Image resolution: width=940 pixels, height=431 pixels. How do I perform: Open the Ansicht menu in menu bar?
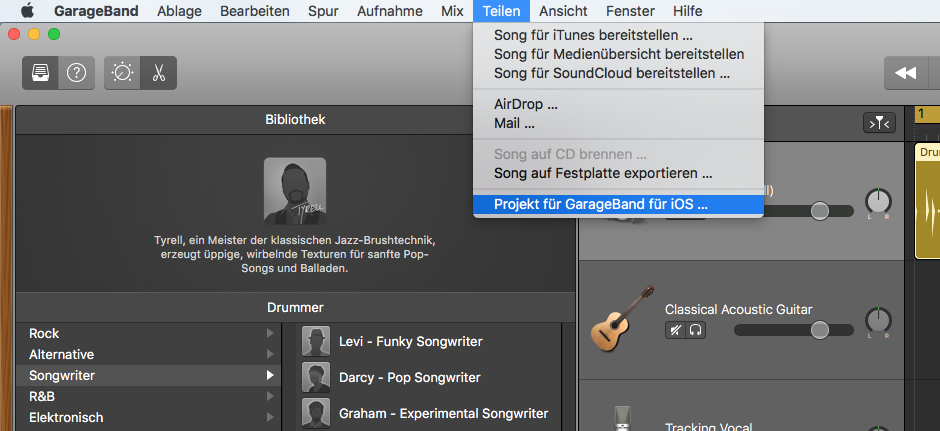563,11
